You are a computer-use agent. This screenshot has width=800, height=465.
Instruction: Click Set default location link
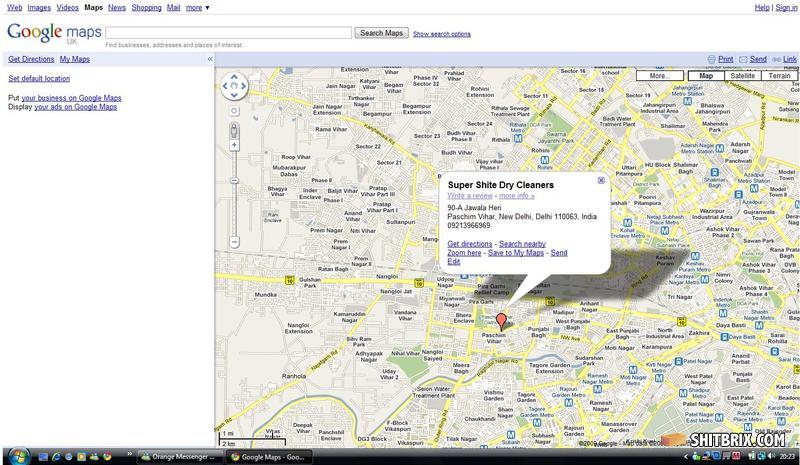click(39, 79)
